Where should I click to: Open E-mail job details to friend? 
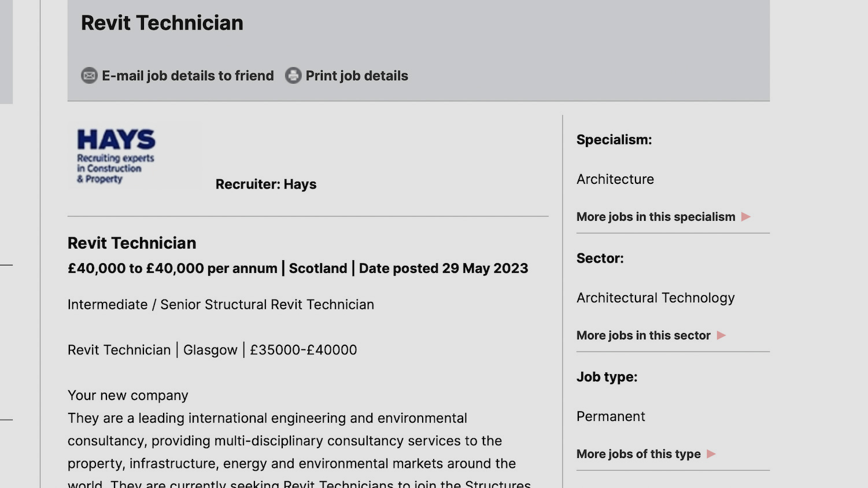187,75
